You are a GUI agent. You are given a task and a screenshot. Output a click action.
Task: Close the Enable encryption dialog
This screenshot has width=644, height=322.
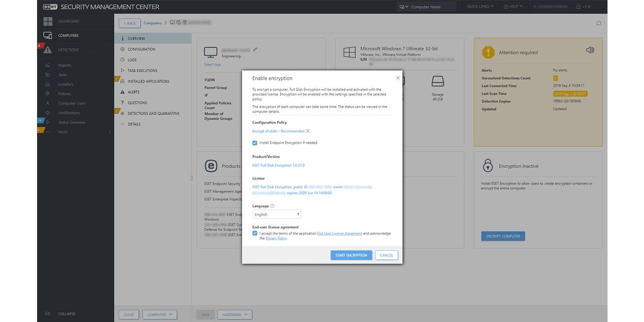click(398, 78)
